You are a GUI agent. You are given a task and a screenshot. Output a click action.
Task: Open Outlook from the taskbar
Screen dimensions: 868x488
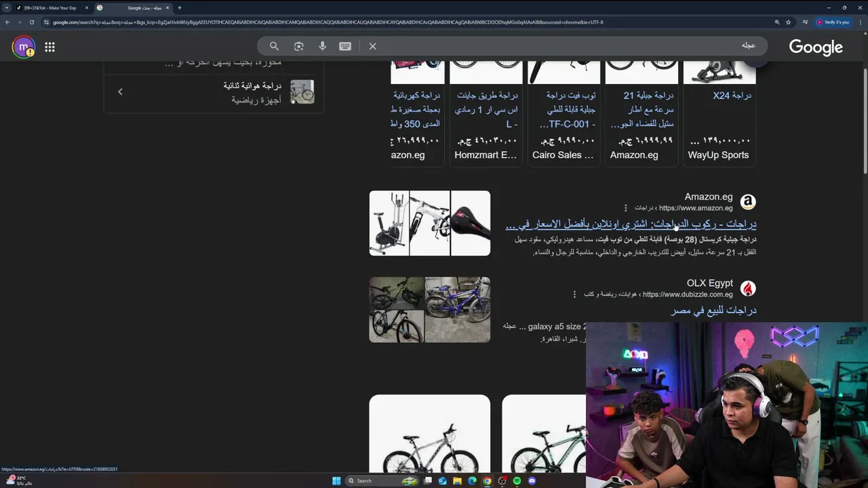point(443,481)
